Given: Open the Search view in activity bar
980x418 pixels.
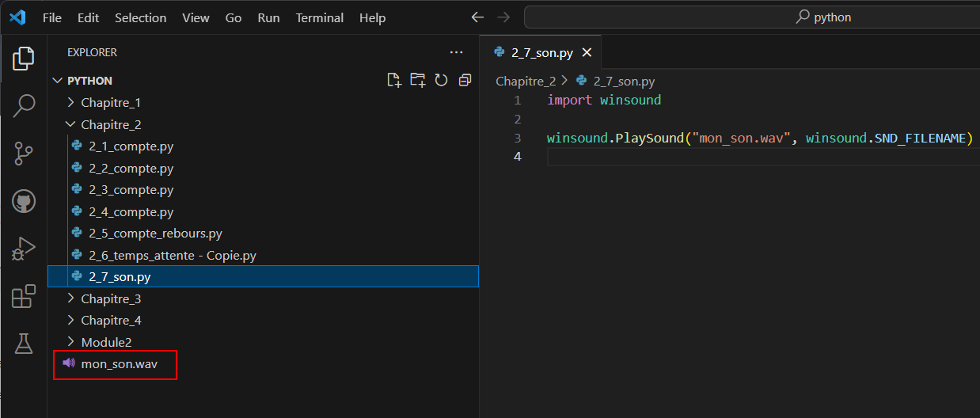Looking at the screenshot, I should click(x=24, y=105).
